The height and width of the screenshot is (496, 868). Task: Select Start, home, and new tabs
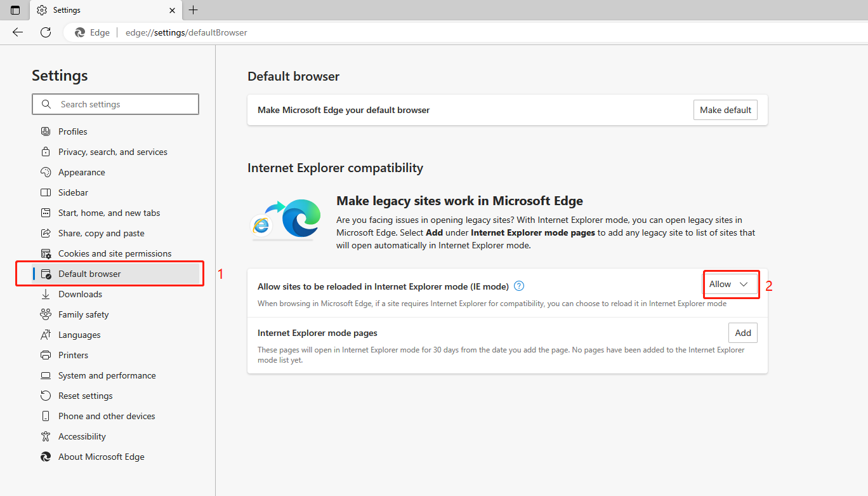click(109, 213)
